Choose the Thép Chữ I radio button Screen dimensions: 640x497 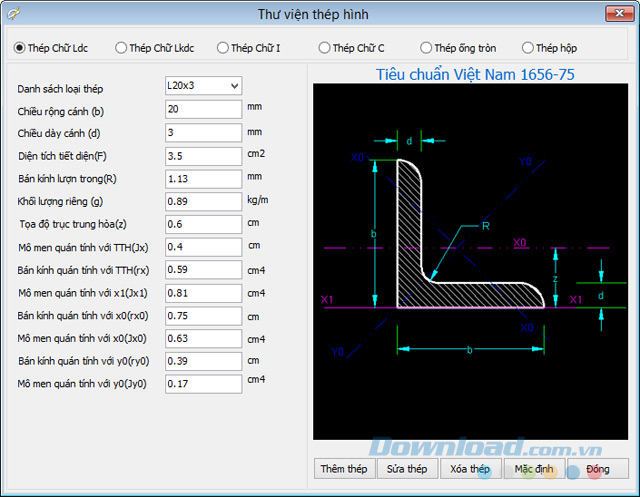(x=222, y=48)
